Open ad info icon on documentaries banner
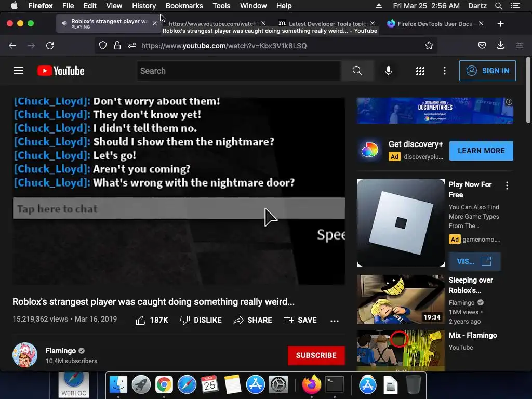This screenshot has height=399, width=532. [509, 102]
